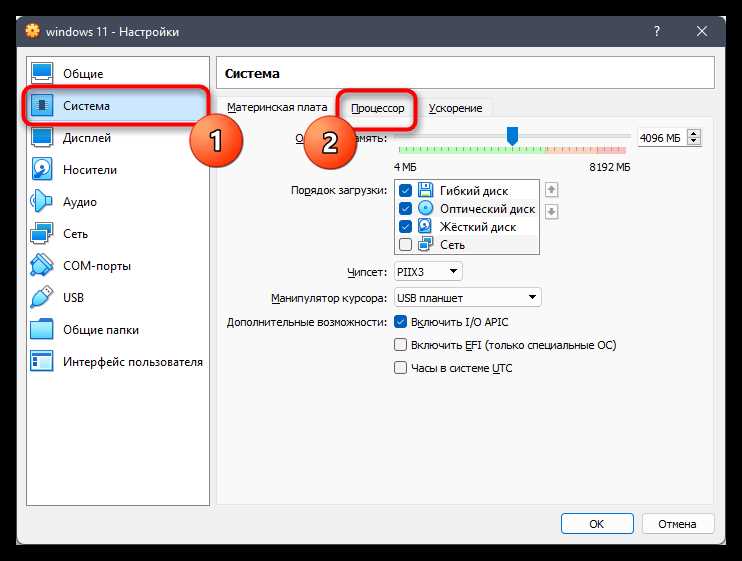
Task: Toggle Включить I/O APIC checkbox
Action: click(x=400, y=322)
